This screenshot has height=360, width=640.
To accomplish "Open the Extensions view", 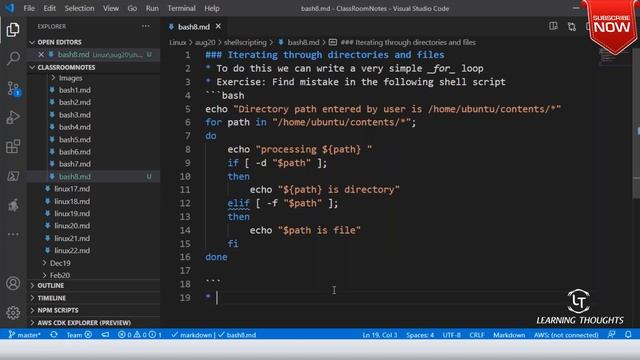I will point(13,147).
